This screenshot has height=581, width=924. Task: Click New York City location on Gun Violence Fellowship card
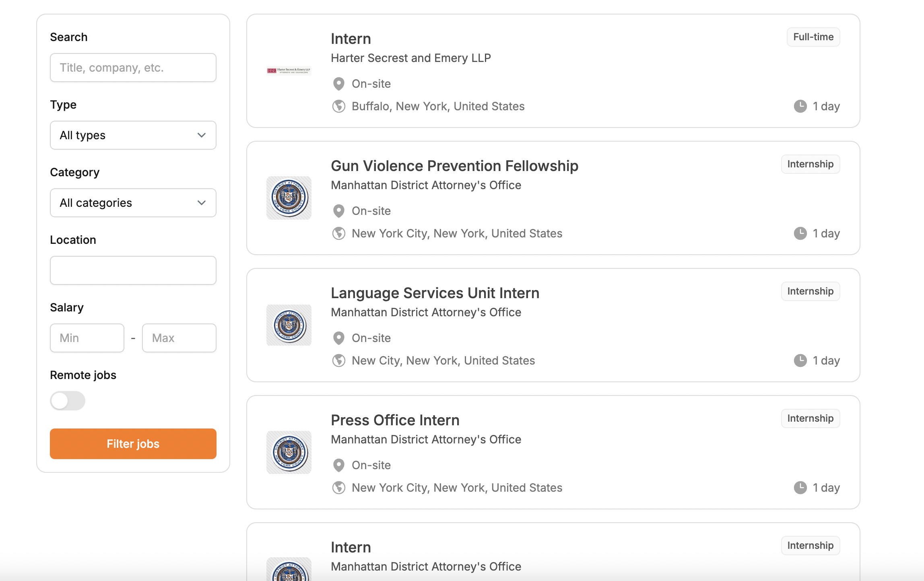coord(457,233)
